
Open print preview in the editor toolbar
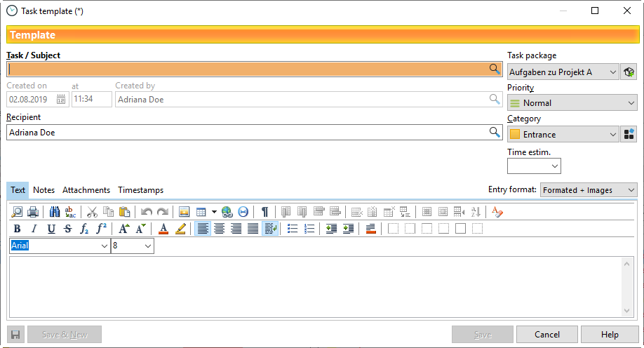pyautogui.click(x=17, y=211)
